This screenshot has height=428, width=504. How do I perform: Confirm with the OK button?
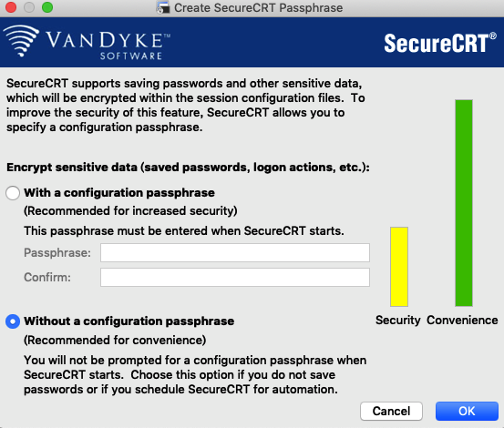point(467,411)
